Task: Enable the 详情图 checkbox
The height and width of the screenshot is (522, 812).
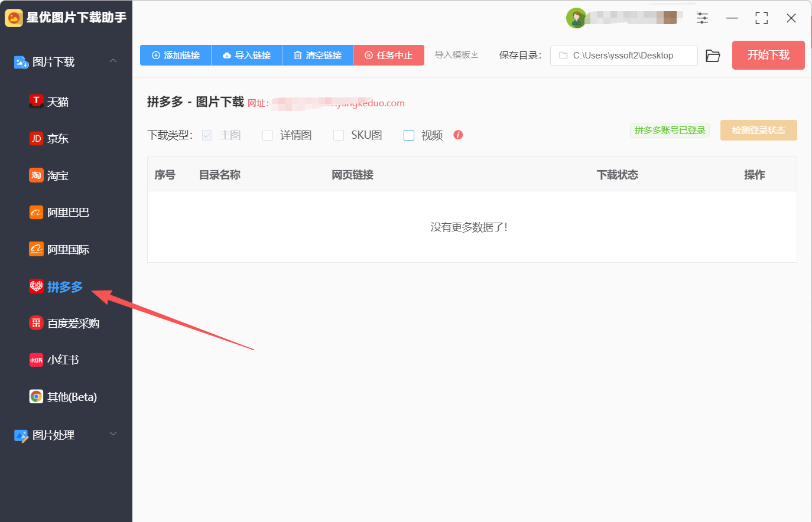Action: [268, 135]
